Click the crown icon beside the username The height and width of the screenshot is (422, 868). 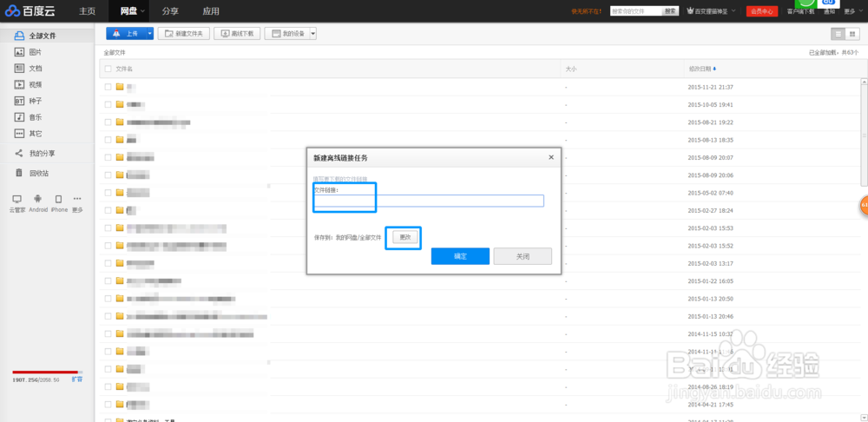click(x=690, y=11)
